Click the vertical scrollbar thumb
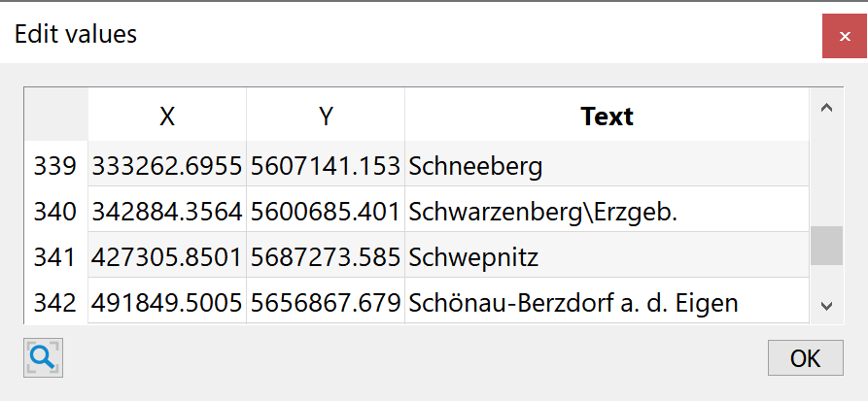Viewport: 868px width, 401px height. [826, 246]
